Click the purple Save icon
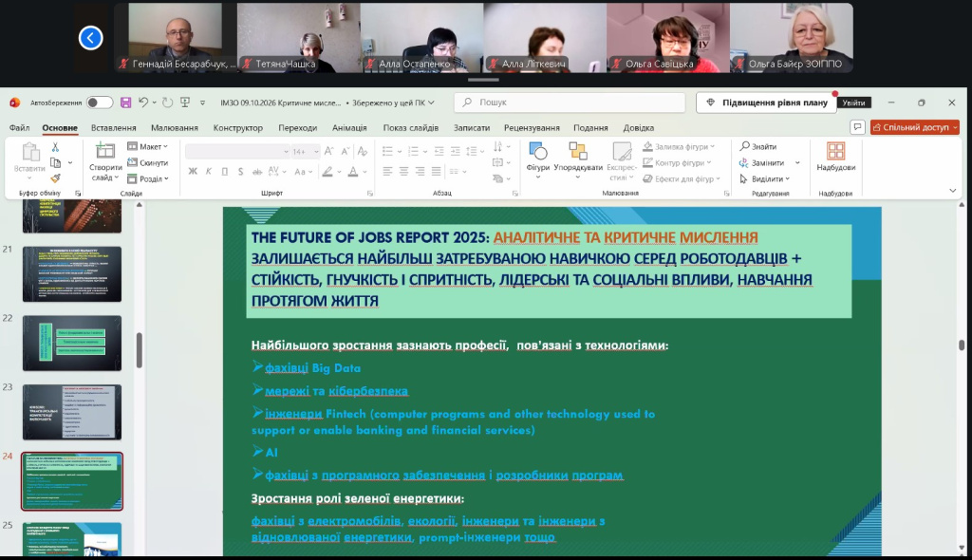Viewport: 972px width, 560px height. [x=126, y=103]
